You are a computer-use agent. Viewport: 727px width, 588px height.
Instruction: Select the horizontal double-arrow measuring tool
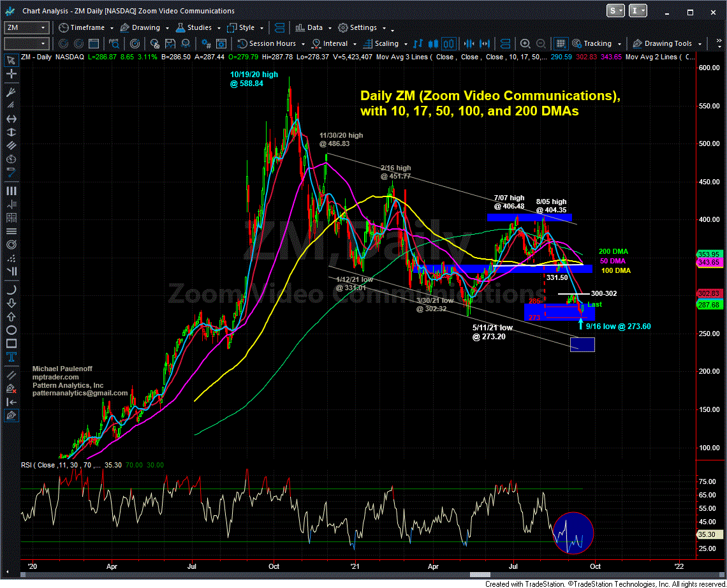11,119
